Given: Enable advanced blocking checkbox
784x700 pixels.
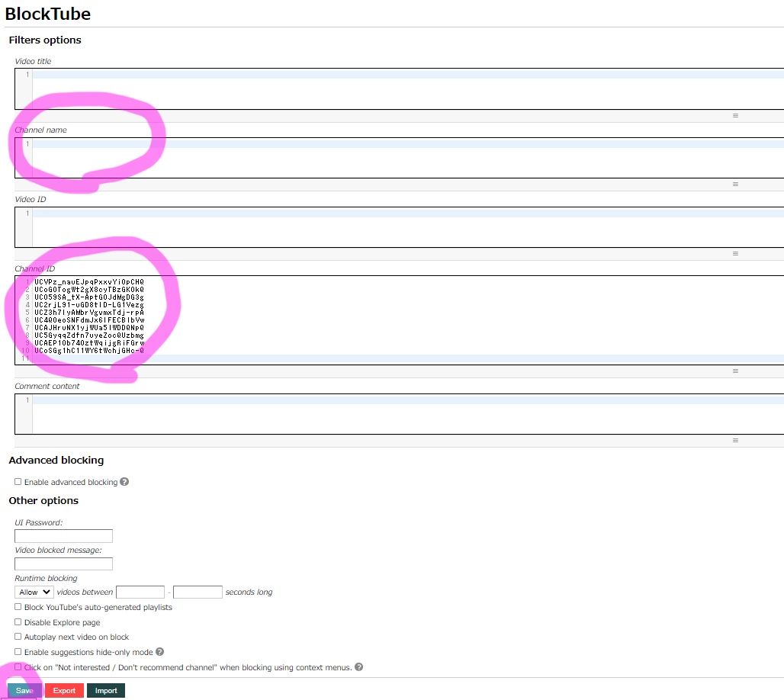Looking at the screenshot, I should click(x=18, y=481).
